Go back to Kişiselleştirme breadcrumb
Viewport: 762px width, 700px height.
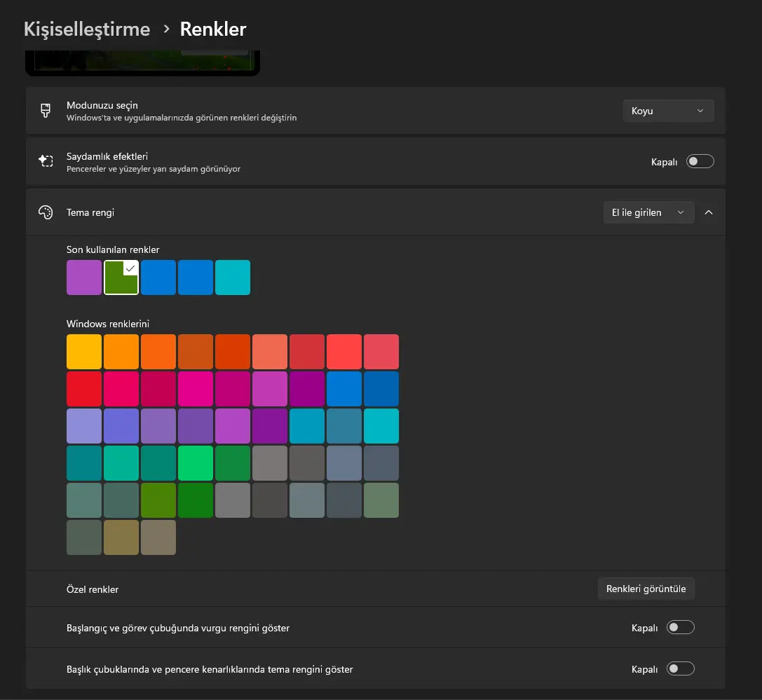click(87, 29)
